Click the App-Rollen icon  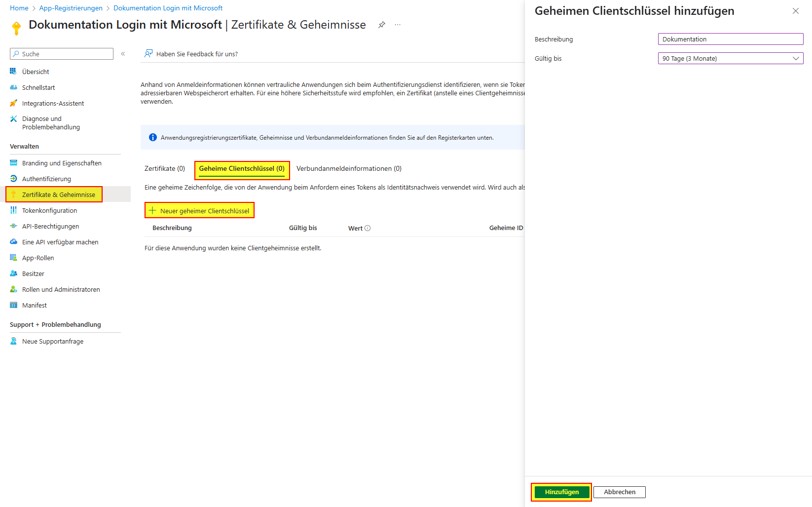pos(13,258)
